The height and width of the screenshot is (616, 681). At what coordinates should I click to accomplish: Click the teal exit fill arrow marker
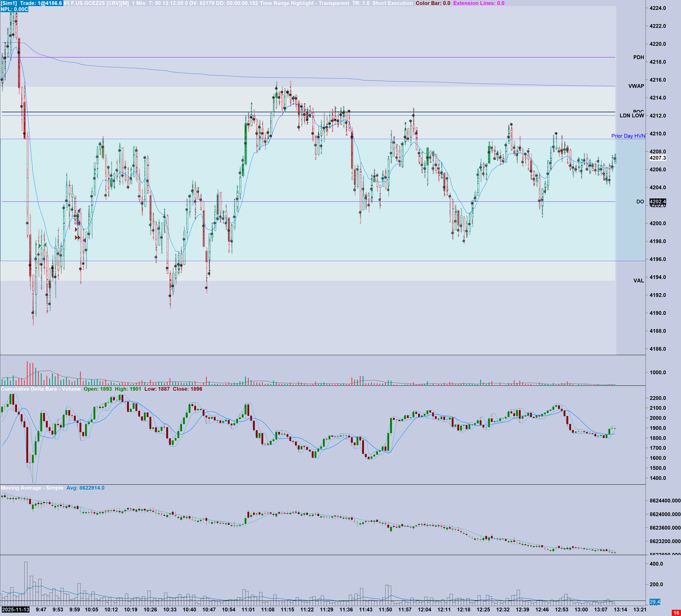click(46, 245)
